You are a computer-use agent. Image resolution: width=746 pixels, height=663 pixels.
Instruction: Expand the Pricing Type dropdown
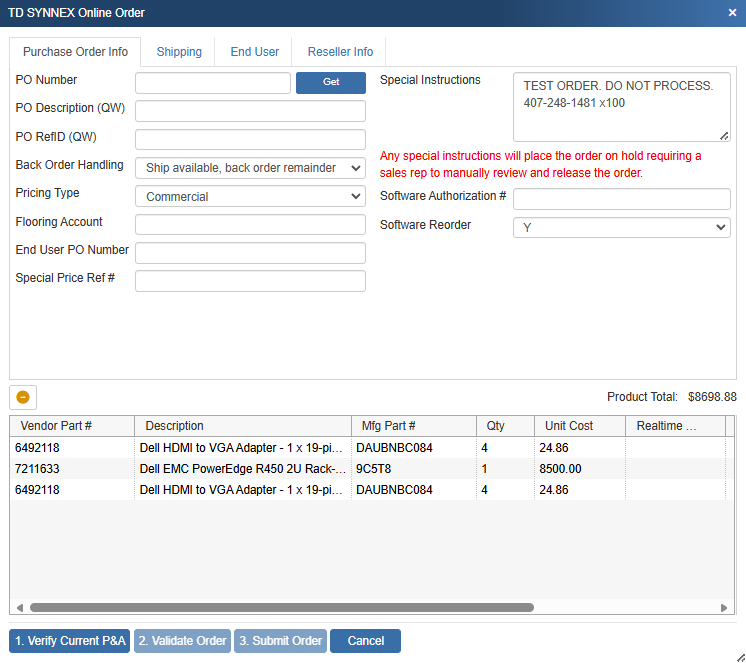(x=250, y=197)
